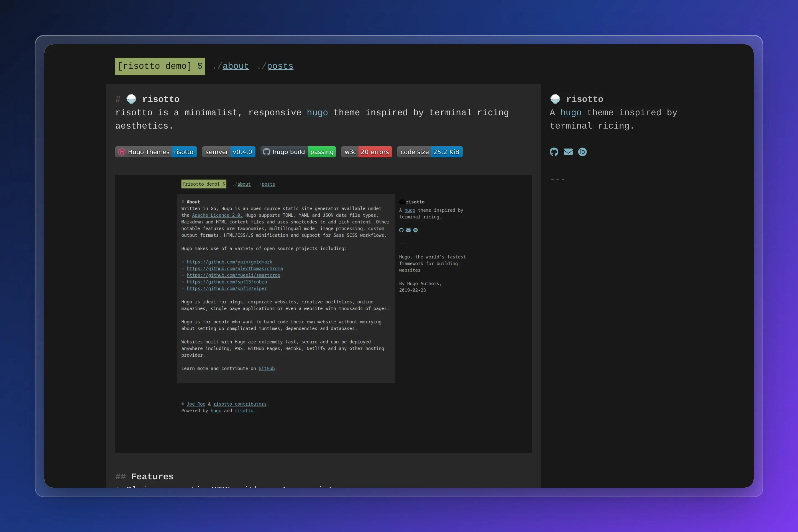Click the hugo build passing badge
Viewport: 798px width, 532px height.
(298, 152)
